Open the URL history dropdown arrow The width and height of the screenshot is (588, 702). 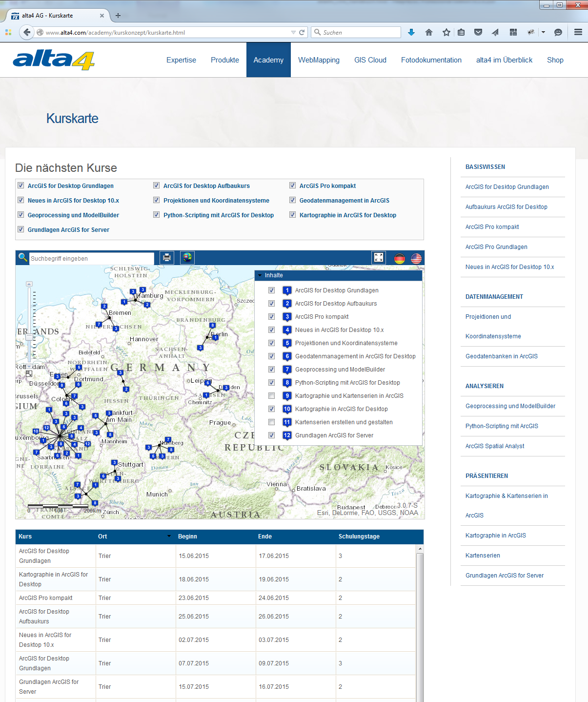coord(293,32)
